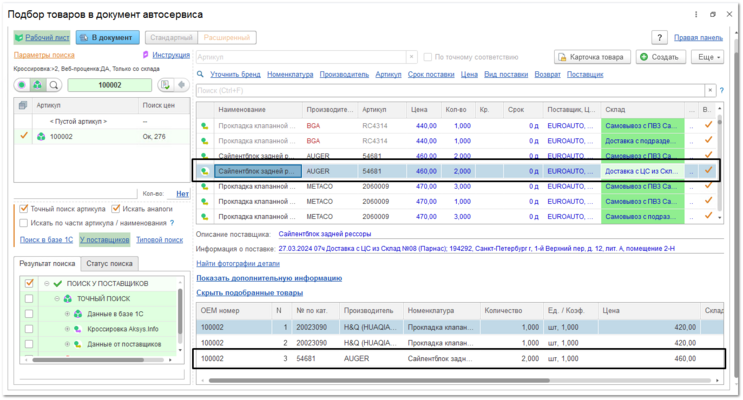
Task: Click Поиск в базе 1С link
Action: pyautogui.click(x=46, y=240)
